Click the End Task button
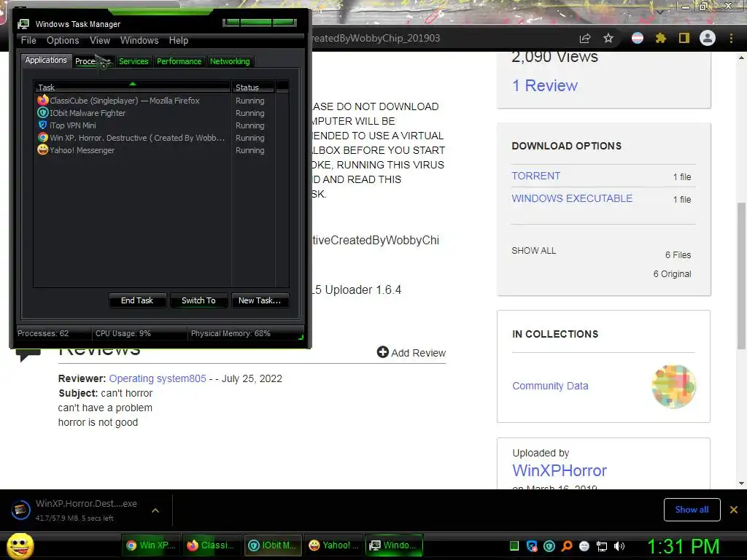The width and height of the screenshot is (747, 560). [137, 300]
